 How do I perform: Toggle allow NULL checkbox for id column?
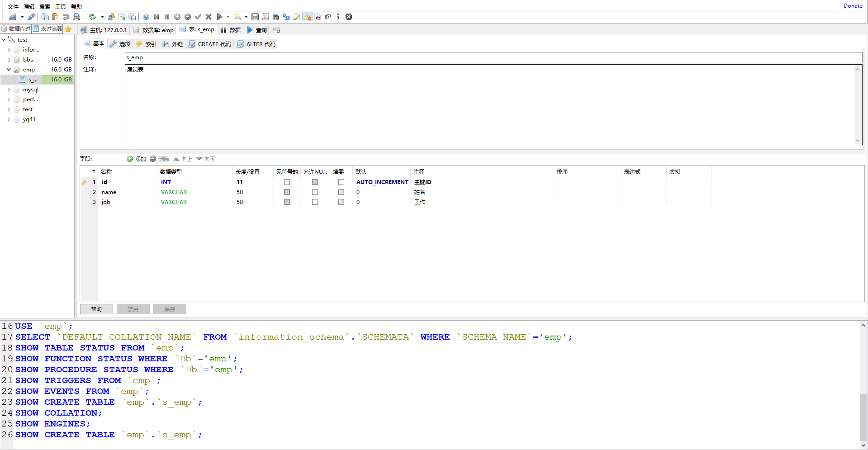point(315,182)
